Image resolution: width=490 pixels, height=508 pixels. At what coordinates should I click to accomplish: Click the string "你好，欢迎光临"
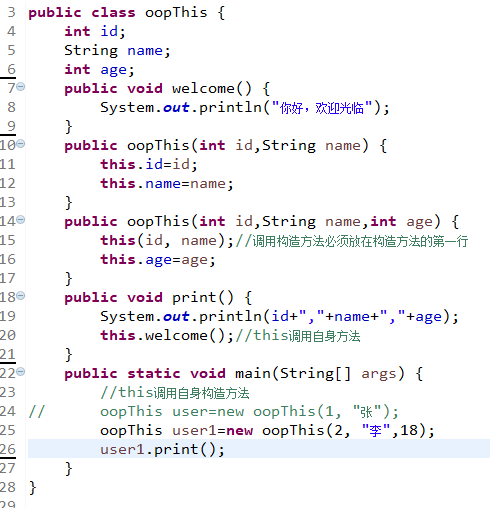(322, 108)
